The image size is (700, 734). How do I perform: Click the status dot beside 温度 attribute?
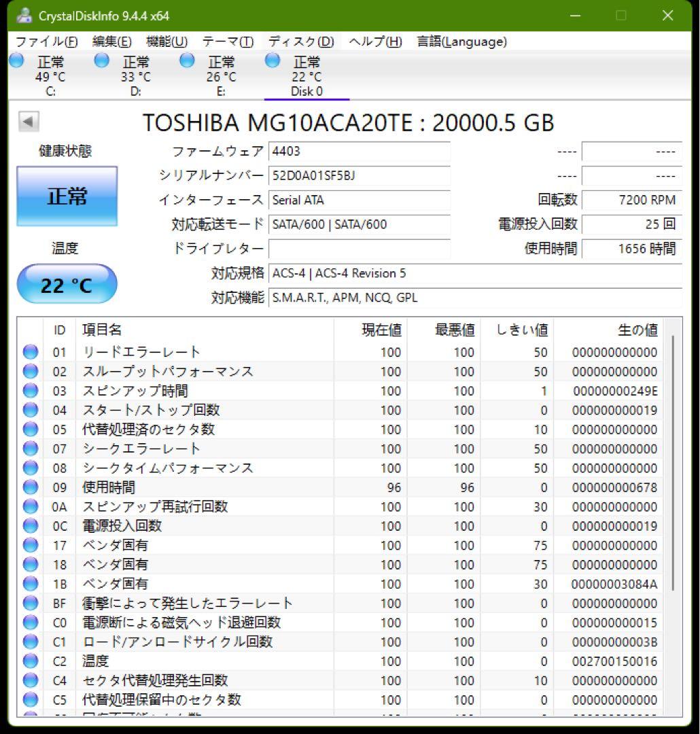(29, 661)
